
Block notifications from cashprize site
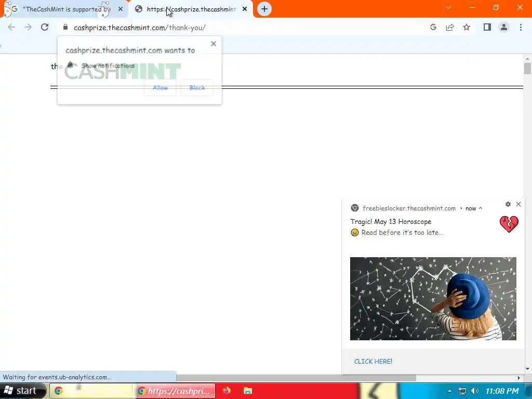pos(197,88)
